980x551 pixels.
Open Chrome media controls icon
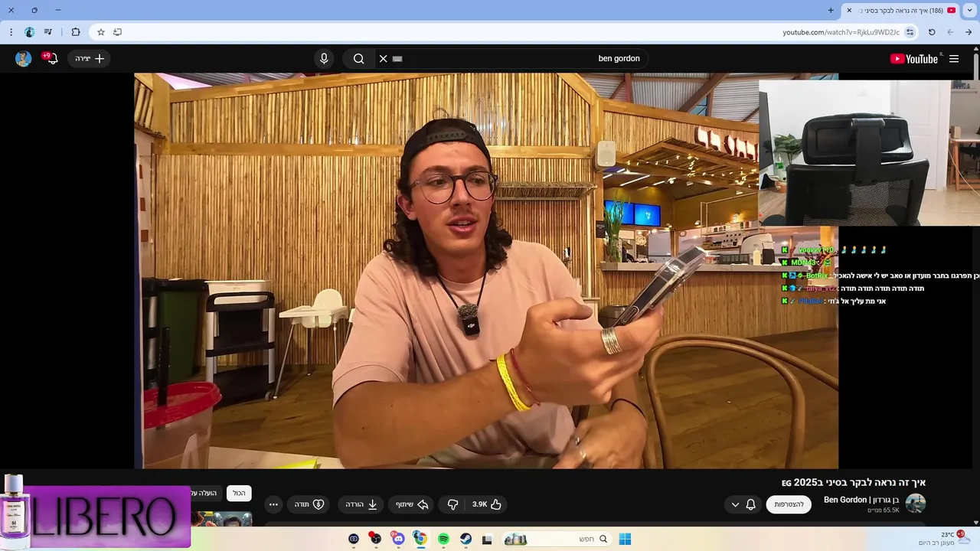click(x=48, y=32)
